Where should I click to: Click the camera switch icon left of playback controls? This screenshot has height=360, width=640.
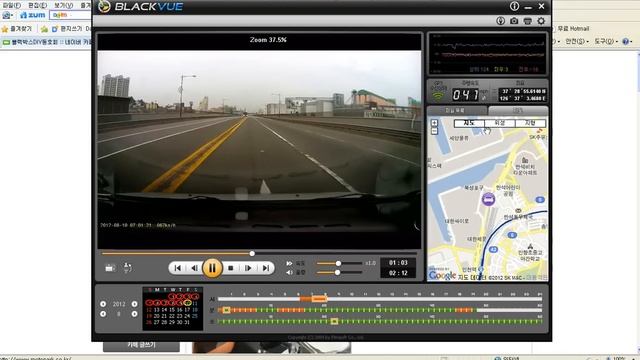click(x=110, y=268)
